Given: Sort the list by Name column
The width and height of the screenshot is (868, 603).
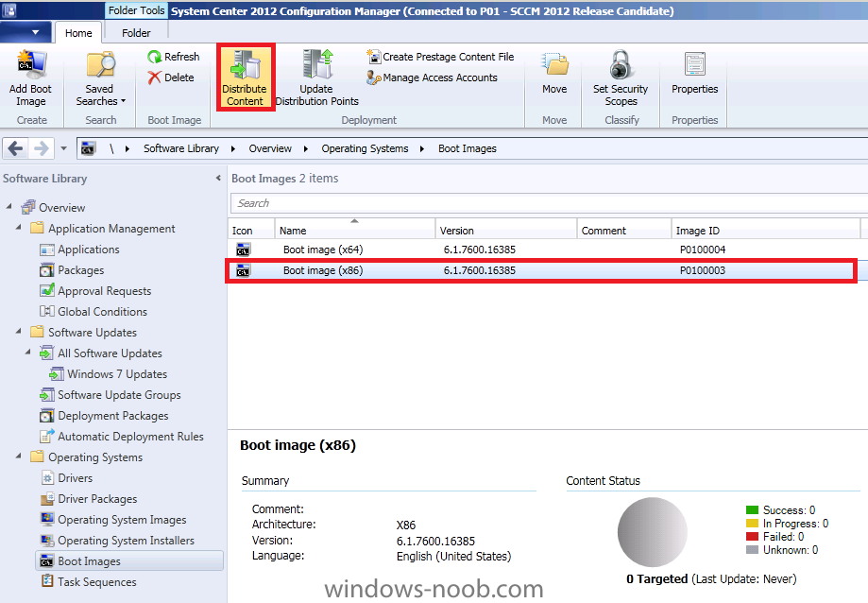Looking at the screenshot, I should point(355,230).
